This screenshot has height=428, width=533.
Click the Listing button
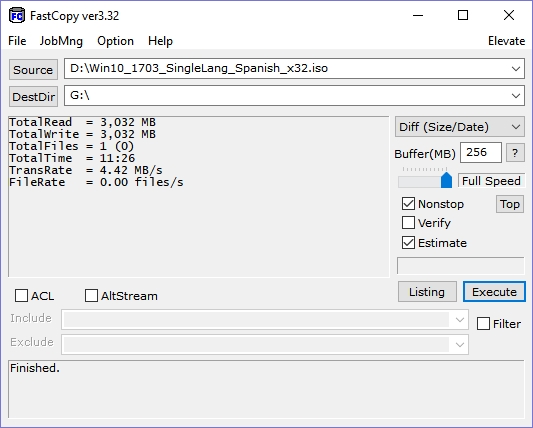pos(427,292)
